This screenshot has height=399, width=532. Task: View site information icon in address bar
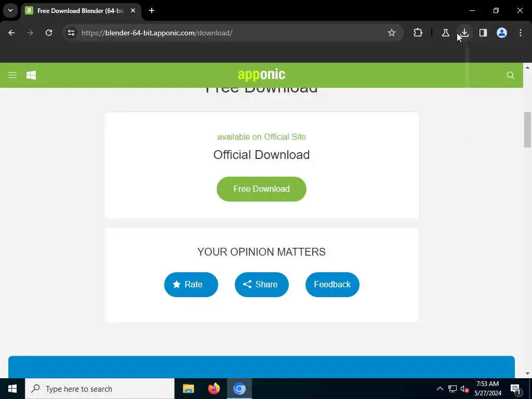71,33
